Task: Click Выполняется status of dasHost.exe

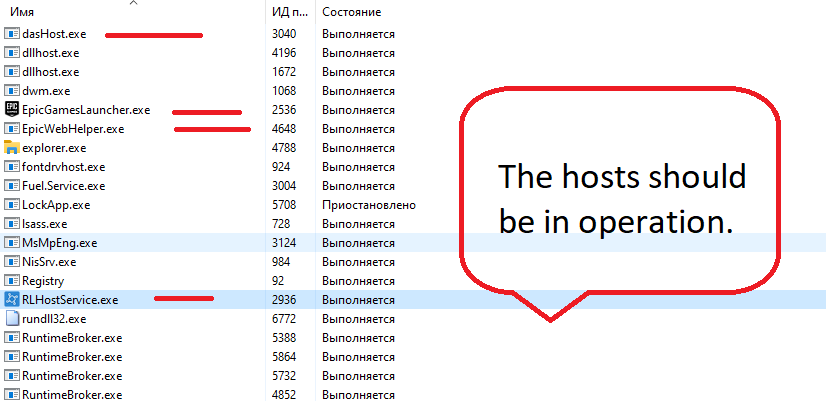Action: (358, 34)
